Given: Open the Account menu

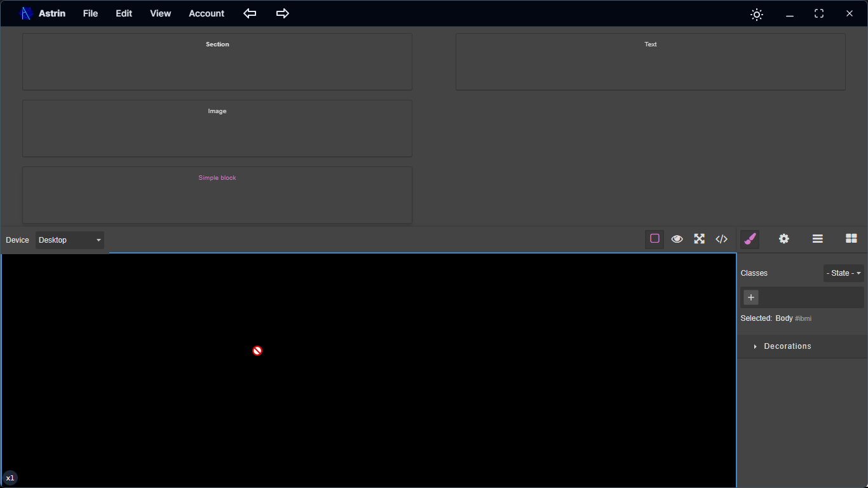Looking at the screenshot, I should [x=207, y=13].
